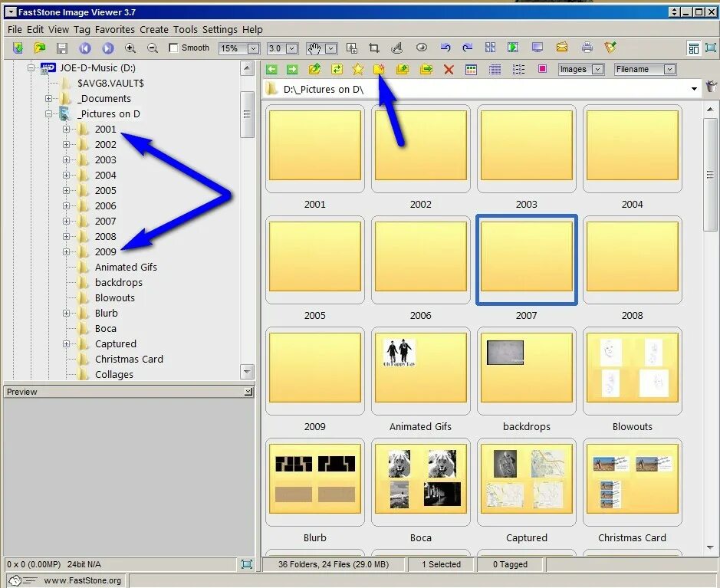This screenshot has height=588, width=720.
Task: Switch to details view icon
Action: tap(495, 70)
